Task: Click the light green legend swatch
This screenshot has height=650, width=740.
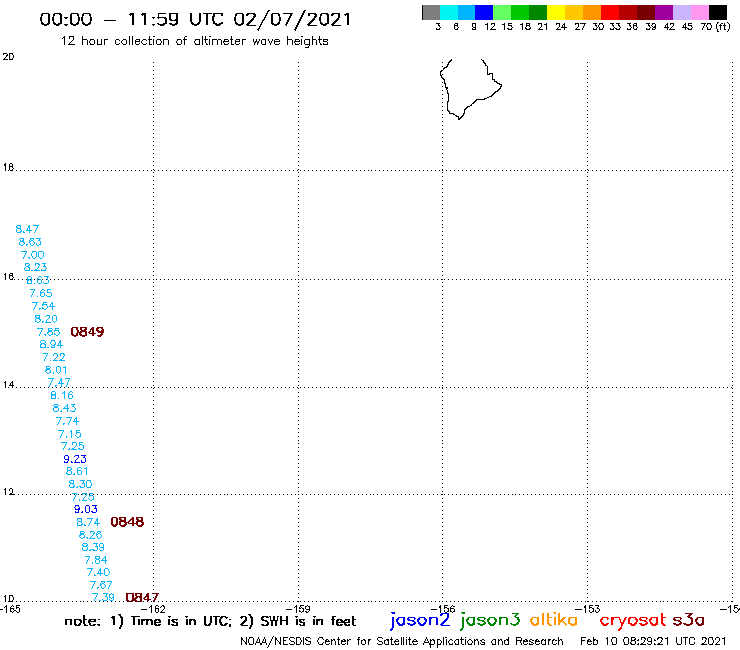Action: click(502, 12)
